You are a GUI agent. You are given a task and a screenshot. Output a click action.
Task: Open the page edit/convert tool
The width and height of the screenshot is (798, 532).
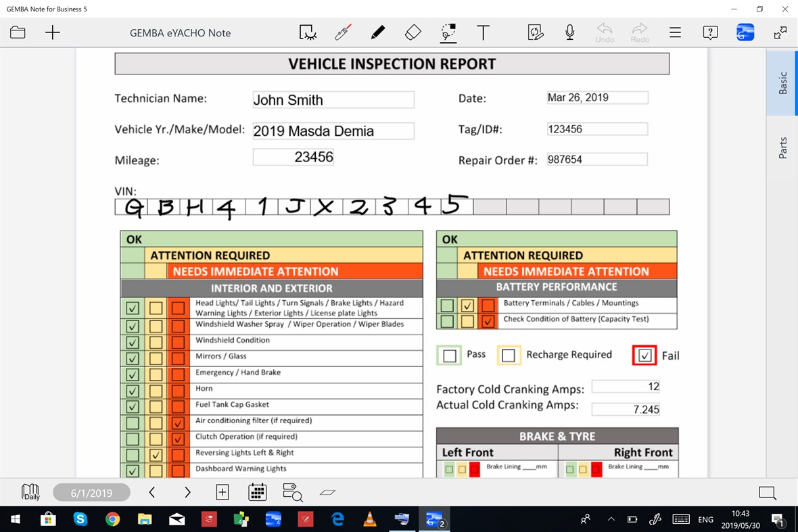point(536,32)
